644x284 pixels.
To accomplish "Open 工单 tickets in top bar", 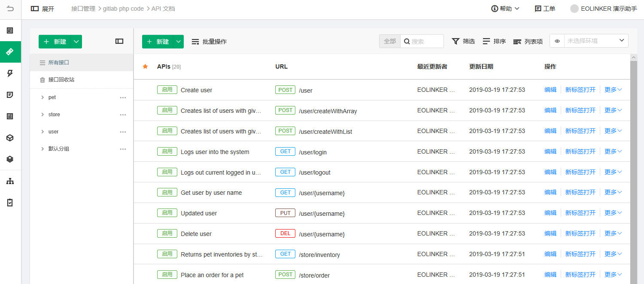I will 545,9.
